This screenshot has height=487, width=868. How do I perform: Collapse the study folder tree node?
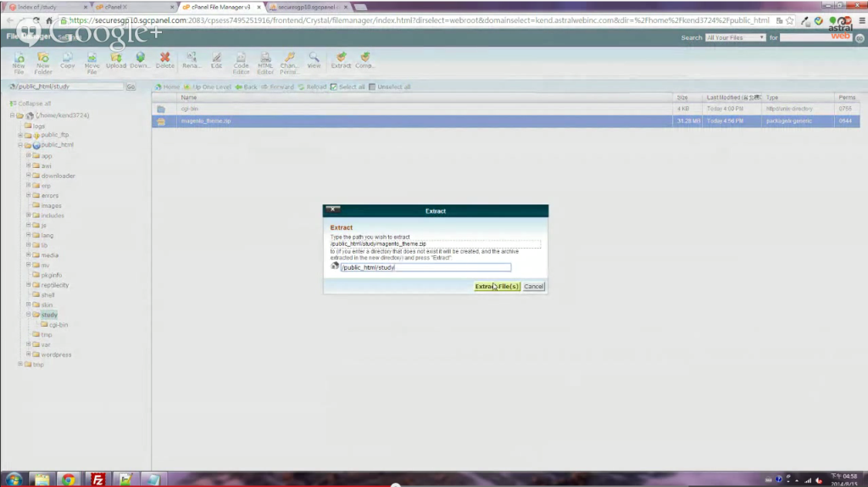(x=28, y=315)
